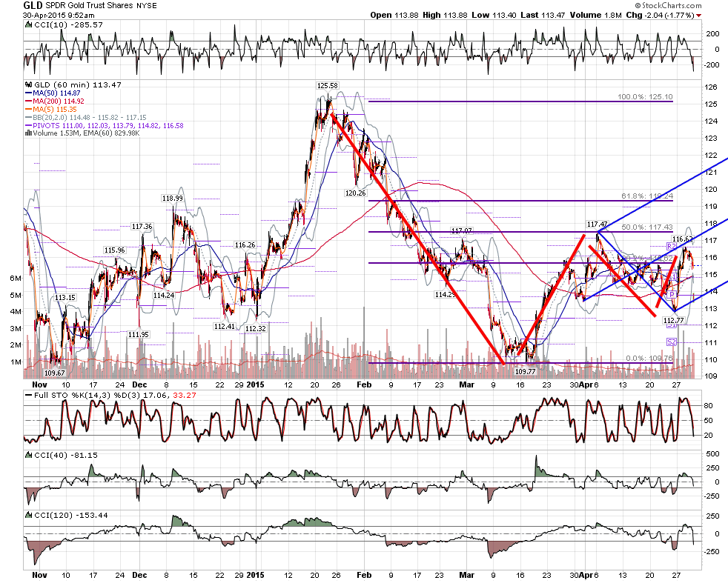Image resolution: width=728 pixels, height=586 pixels.
Task: Select the S2 pivot marker box
Action: click(x=672, y=342)
